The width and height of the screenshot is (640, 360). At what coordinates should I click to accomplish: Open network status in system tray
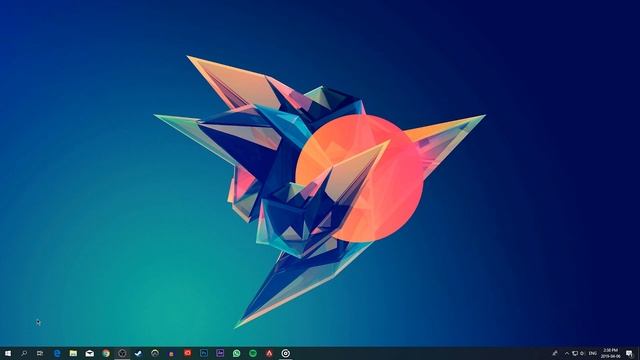[x=575, y=353]
